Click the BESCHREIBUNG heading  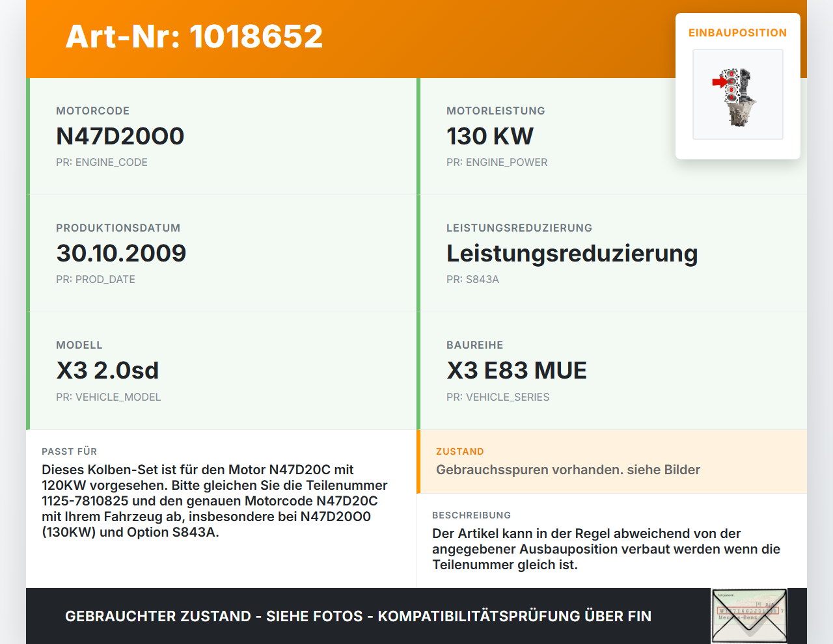pyautogui.click(x=472, y=515)
